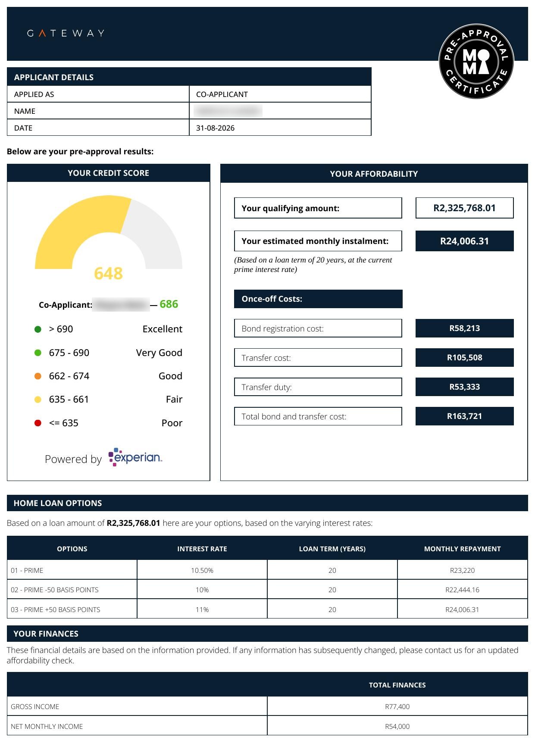Click the Transfer duty label
Viewport: 535px width, 756px height.
pos(318,387)
